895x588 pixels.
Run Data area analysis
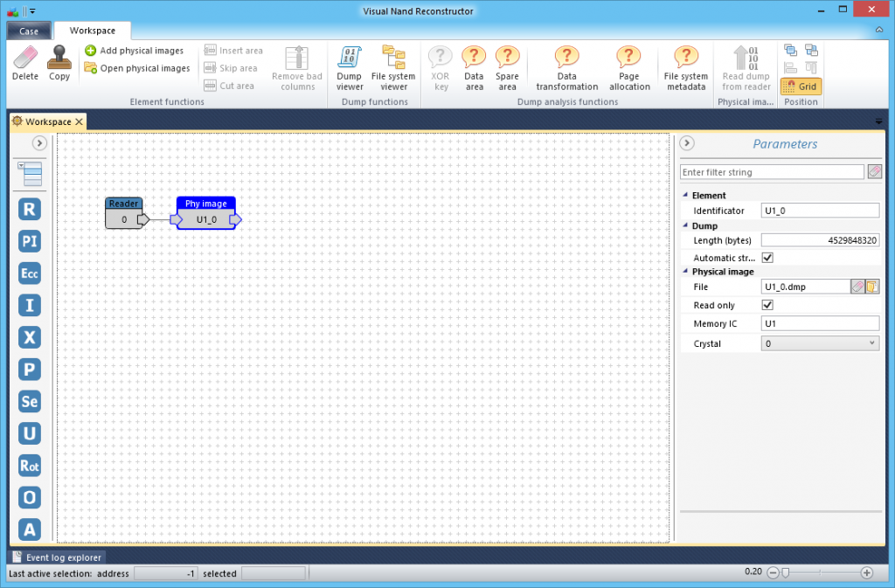[474, 68]
